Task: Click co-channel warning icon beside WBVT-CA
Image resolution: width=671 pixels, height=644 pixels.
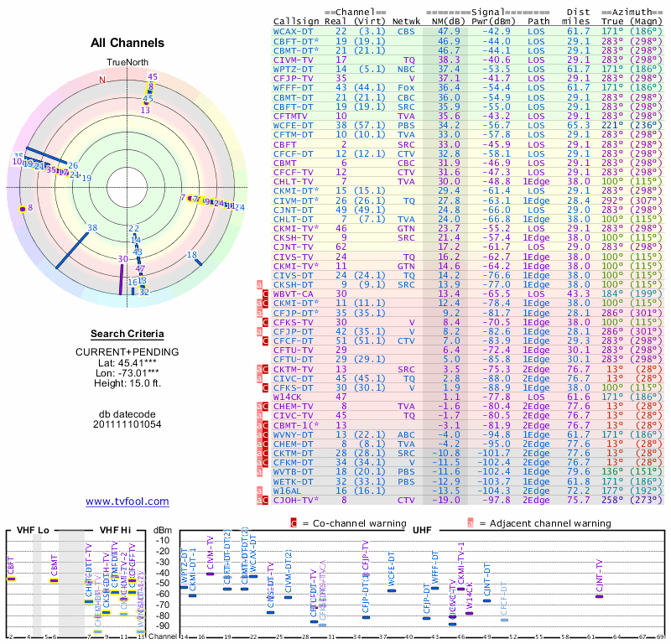Action: tap(267, 293)
